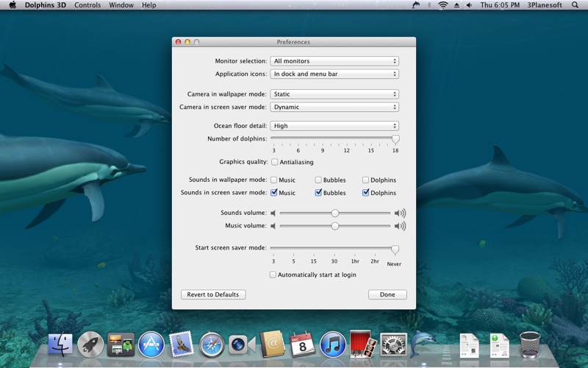
Task: Open Mission Control in the dock
Action: 121,344
